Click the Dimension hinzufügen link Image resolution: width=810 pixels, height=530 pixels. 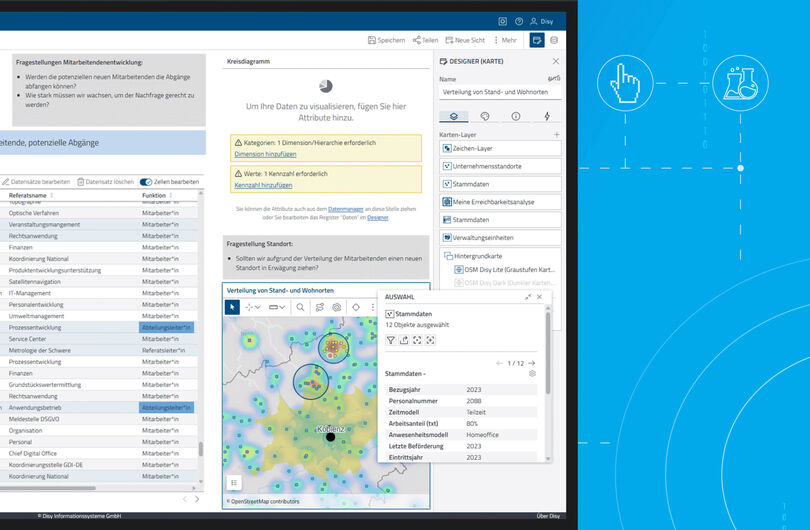coord(266,154)
